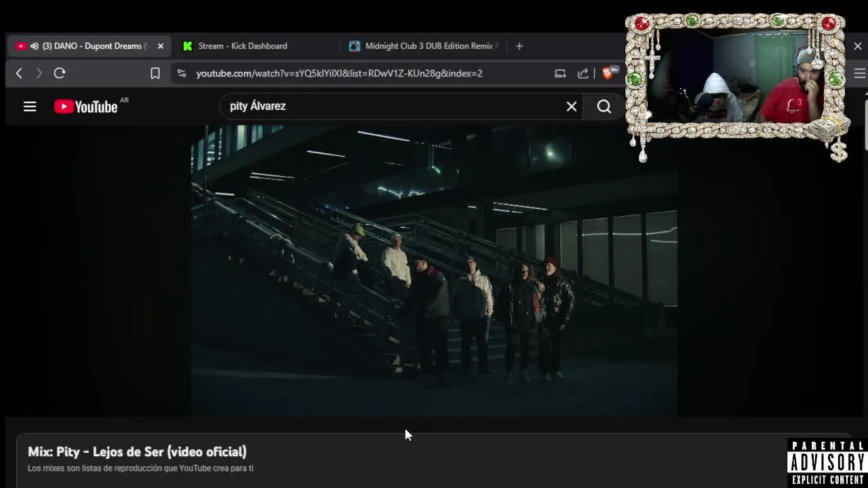
Task: Select the DANO - Dupont Dreams tab
Action: point(90,46)
